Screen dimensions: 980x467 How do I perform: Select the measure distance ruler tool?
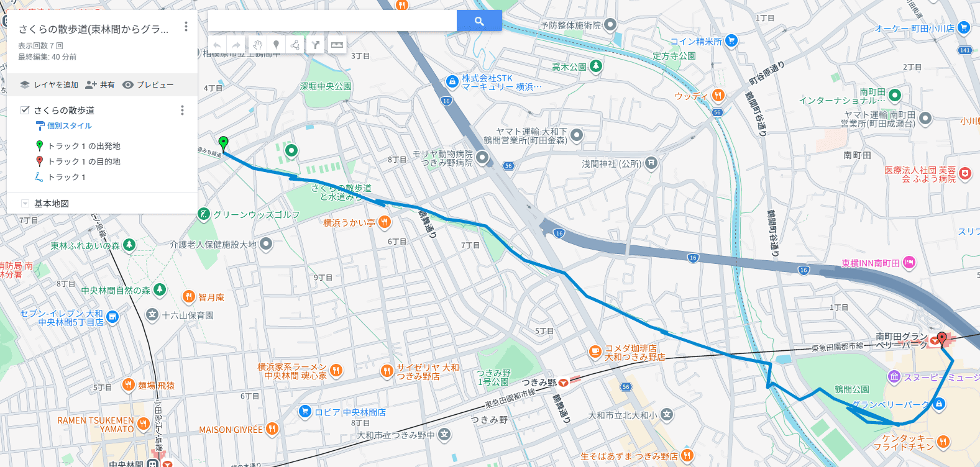click(x=337, y=45)
